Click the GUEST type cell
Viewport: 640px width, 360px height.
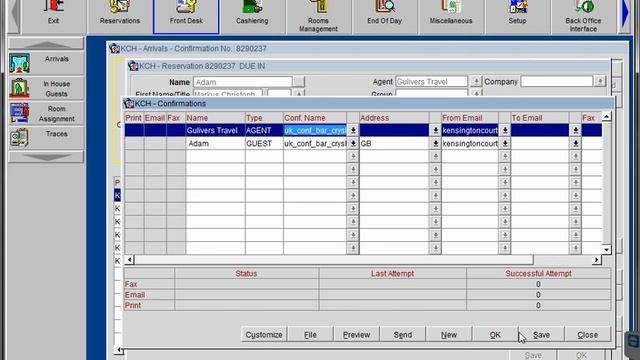click(264, 144)
